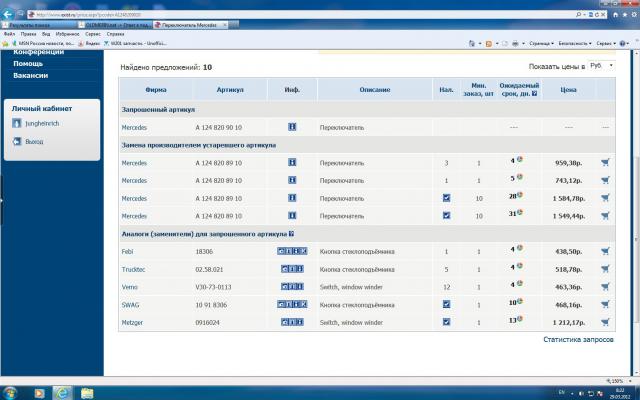Click the Выход logout icon in sidebar

pos(17,142)
